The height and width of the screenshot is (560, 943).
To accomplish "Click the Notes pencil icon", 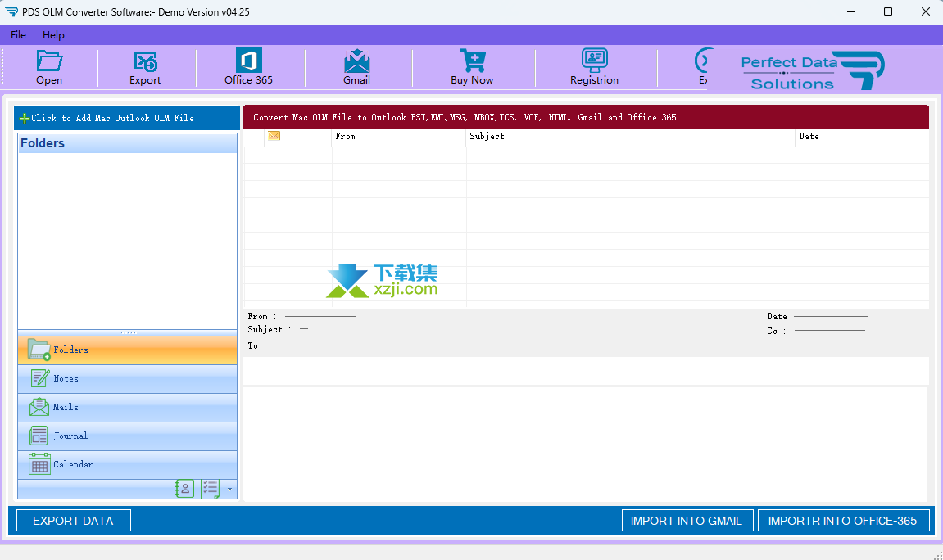I will point(39,378).
